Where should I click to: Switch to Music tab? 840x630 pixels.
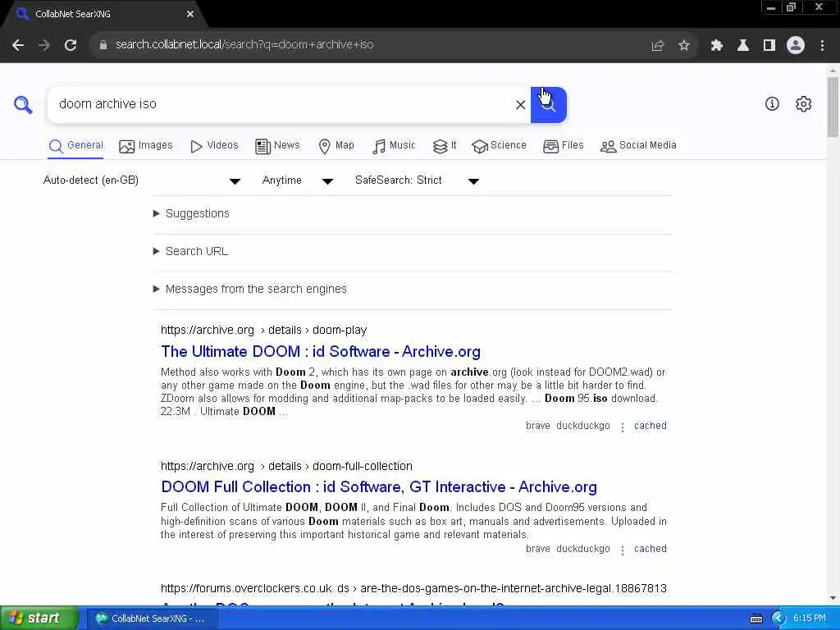click(394, 146)
